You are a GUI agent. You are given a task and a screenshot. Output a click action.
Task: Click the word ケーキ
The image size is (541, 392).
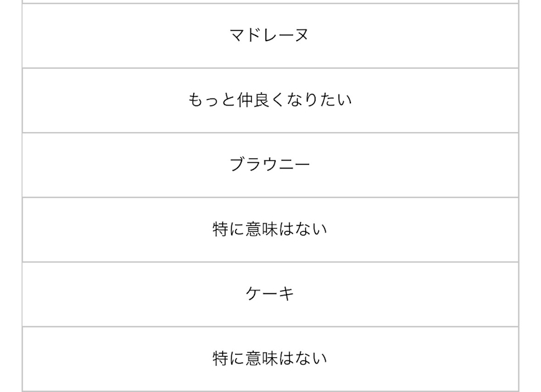(x=270, y=294)
